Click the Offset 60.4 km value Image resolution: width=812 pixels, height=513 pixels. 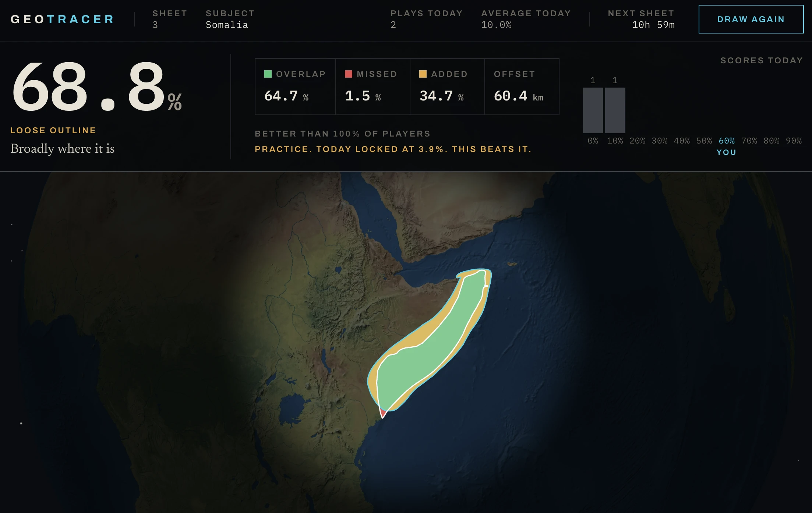click(519, 96)
